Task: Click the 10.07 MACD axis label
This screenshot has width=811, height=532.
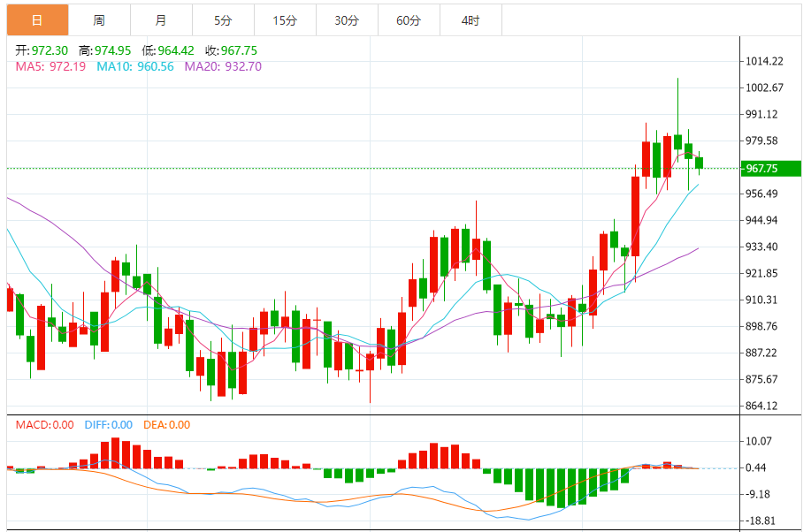Action: (x=759, y=441)
